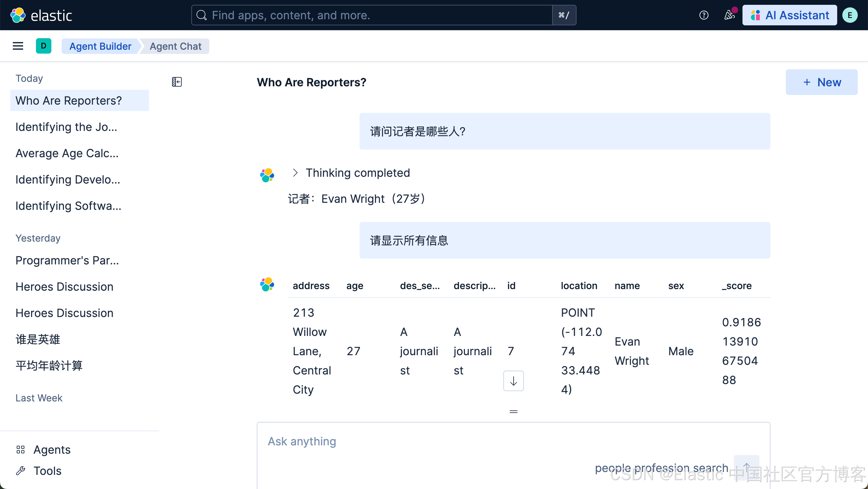Go to Agent Builder breadcrumb
Image resolution: width=868 pixels, height=489 pixels.
(100, 46)
